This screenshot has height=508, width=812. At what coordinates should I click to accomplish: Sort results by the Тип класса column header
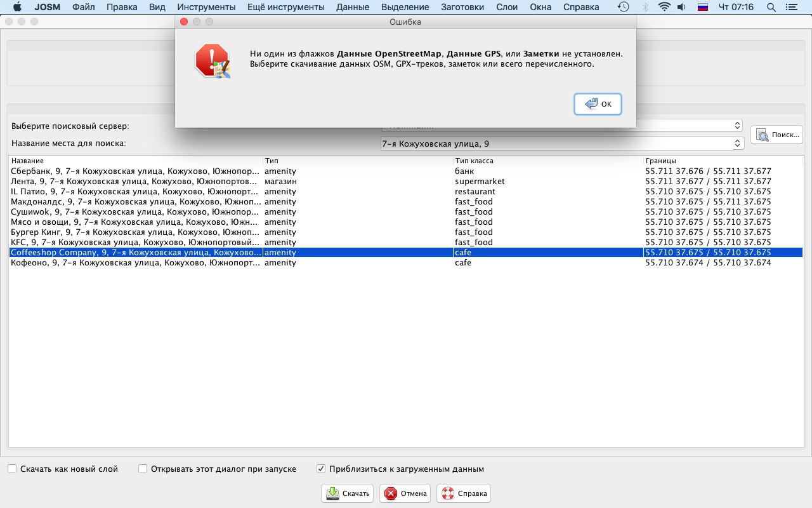tap(548, 161)
